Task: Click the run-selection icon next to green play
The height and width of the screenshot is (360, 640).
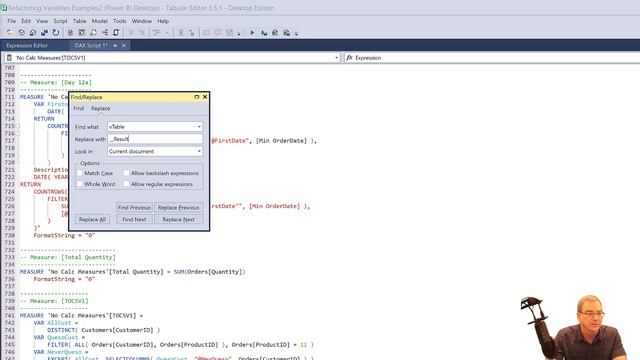Action: (264, 33)
